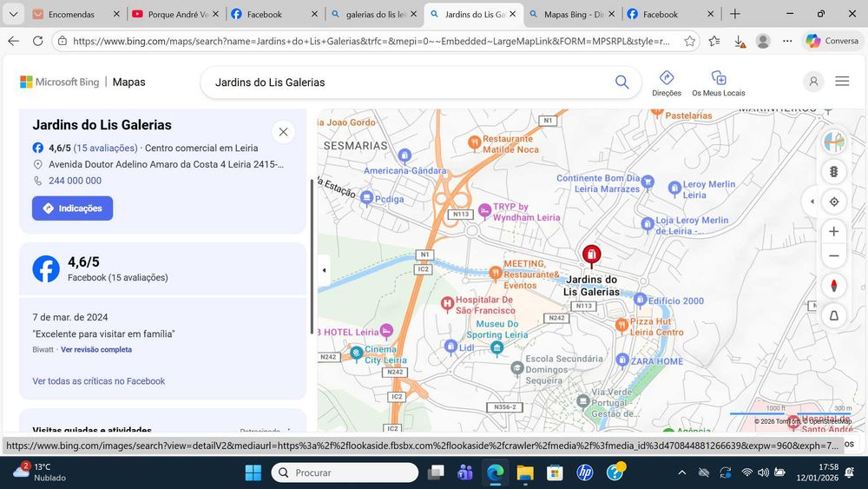The image size is (868, 489).
Task: Select the Restaurante Matilde Noca pin
Action: coord(474,143)
